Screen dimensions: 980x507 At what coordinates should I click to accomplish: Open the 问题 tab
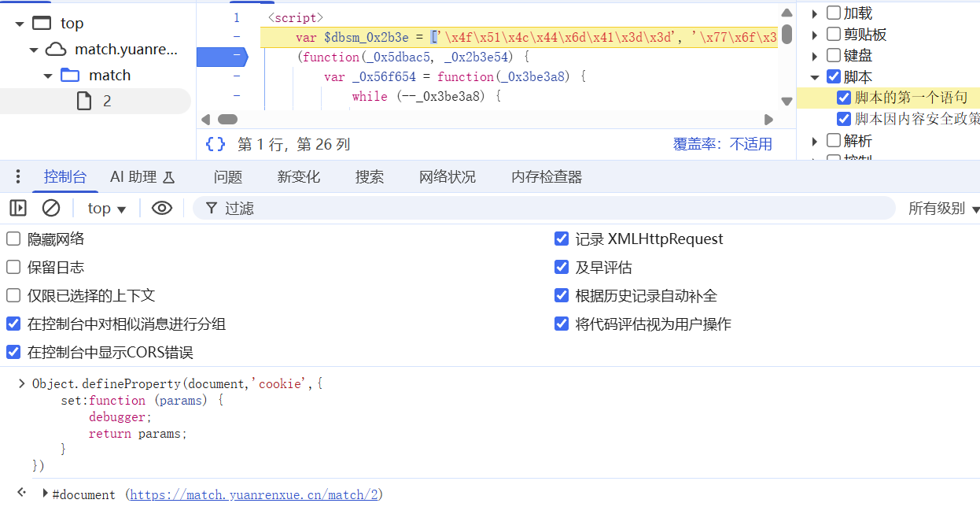point(228,177)
